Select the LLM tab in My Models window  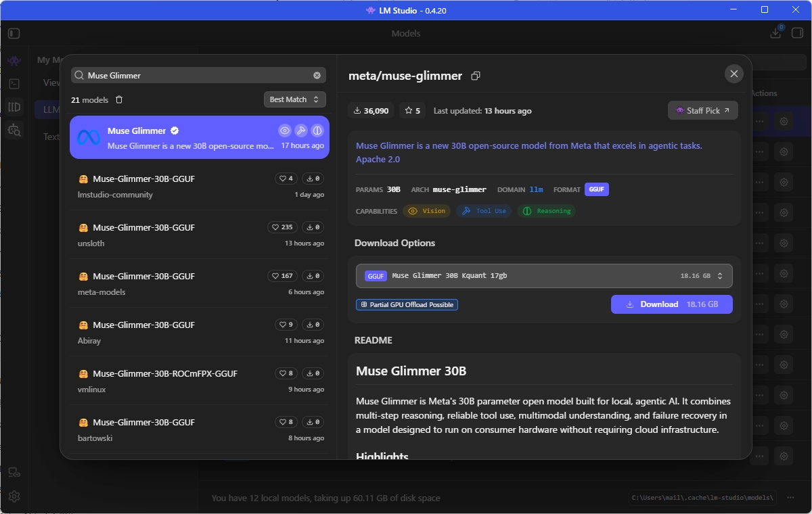tap(51, 110)
